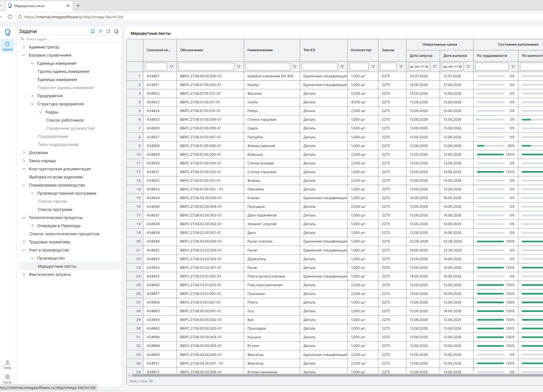
Task: Expand the Договоры tree node
Action: pos(24,153)
